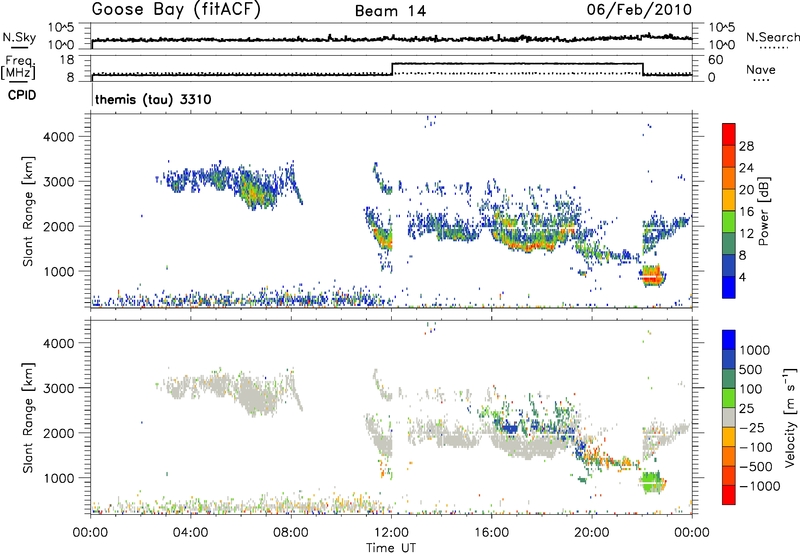The height and width of the screenshot is (554, 800).
Task: Click the blue bottom of the power colorbar
Action: coord(729,287)
